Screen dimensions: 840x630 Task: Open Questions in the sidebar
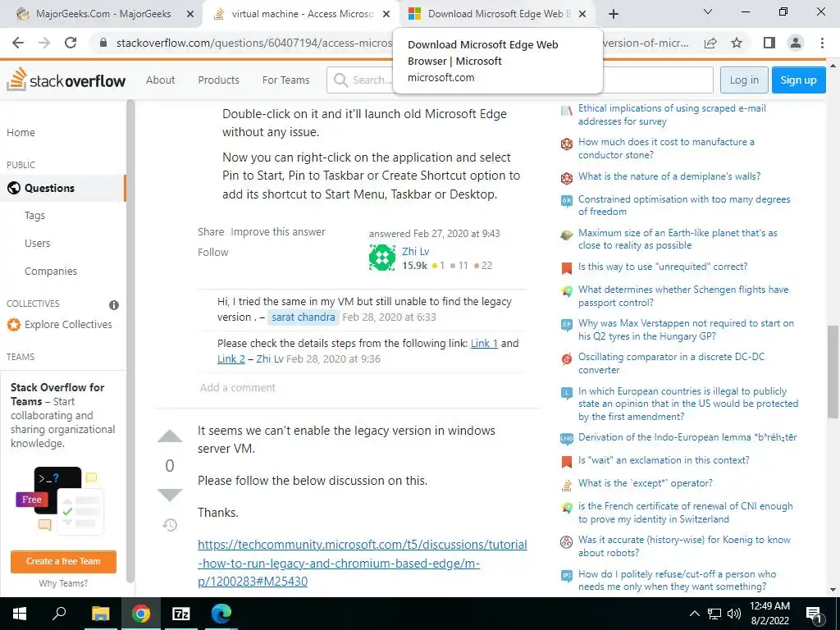[62, 188]
